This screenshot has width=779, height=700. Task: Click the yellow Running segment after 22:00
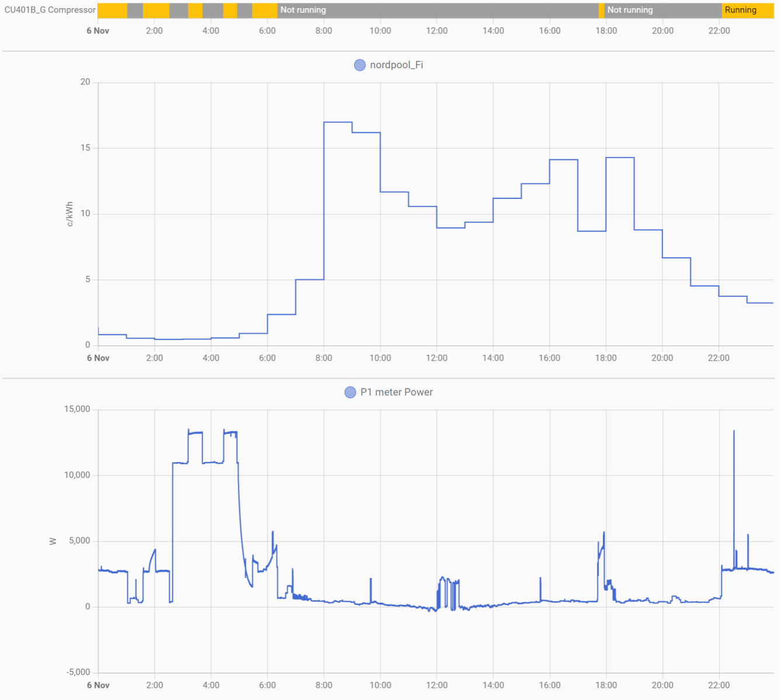pyautogui.click(x=747, y=10)
